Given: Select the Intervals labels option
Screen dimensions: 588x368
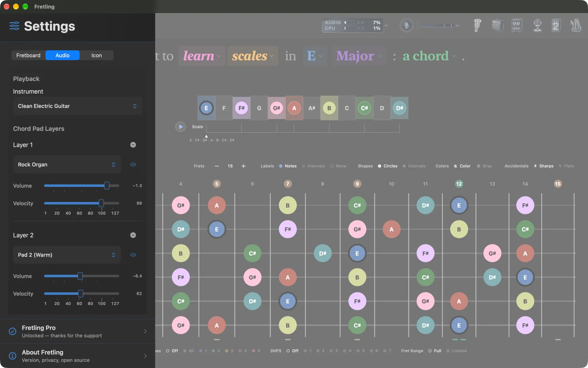Looking at the screenshot, I should pyautogui.click(x=313, y=166).
